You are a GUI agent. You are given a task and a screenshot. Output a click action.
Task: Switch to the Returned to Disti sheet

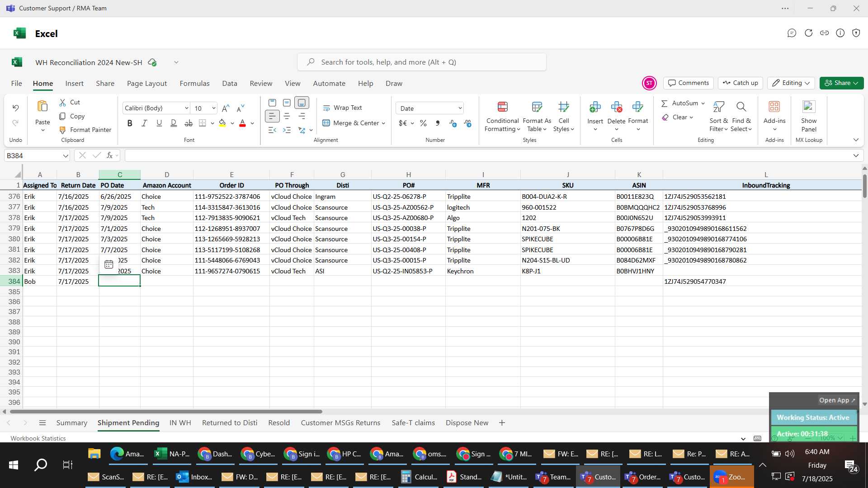tap(230, 423)
